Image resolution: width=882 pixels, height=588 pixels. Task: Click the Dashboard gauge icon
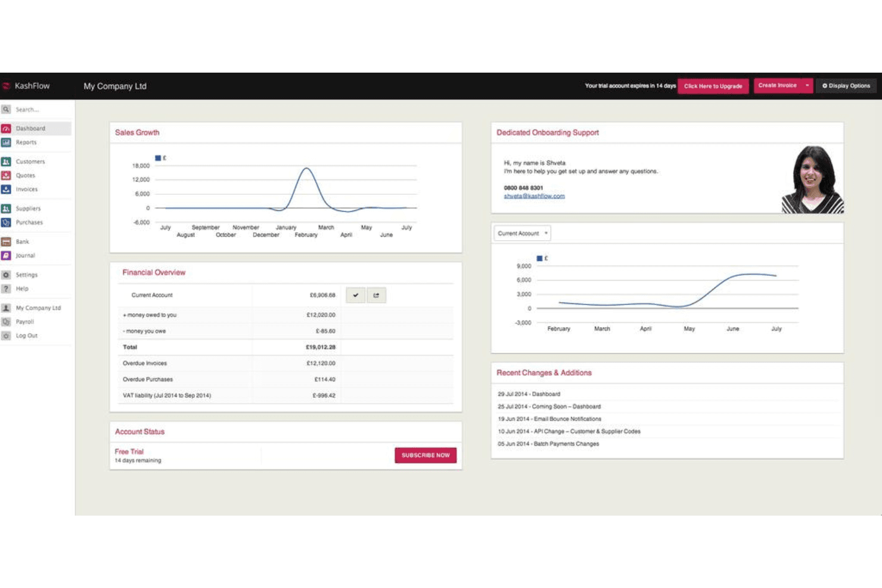[x=6, y=129]
